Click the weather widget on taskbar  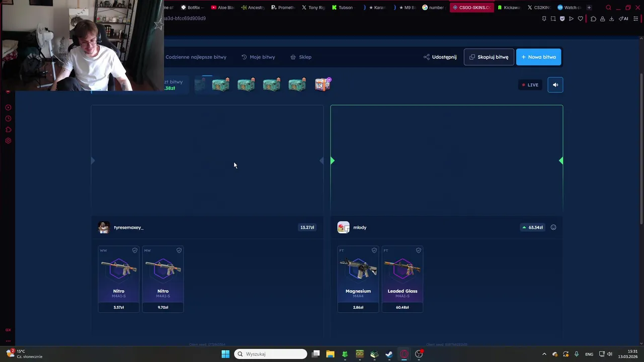pyautogui.click(x=24, y=354)
